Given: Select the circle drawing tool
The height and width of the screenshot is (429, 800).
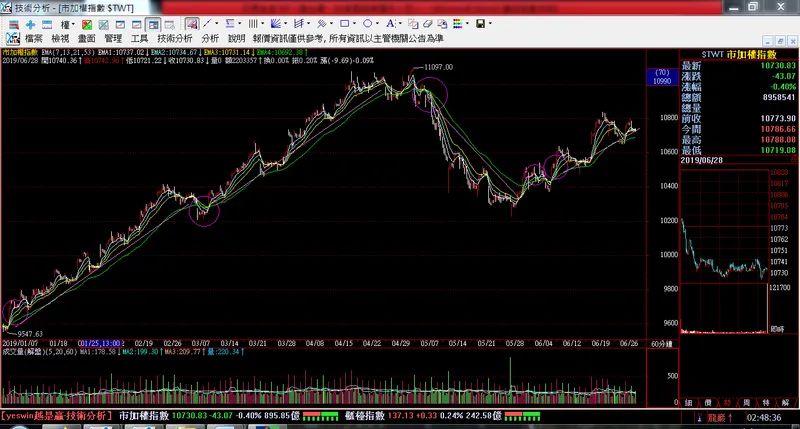Looking at the screenshot, I should (x=367, y=23).
